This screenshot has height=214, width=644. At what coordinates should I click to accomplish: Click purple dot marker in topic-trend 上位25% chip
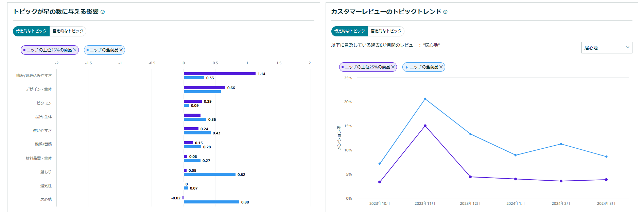pos(342,67)
